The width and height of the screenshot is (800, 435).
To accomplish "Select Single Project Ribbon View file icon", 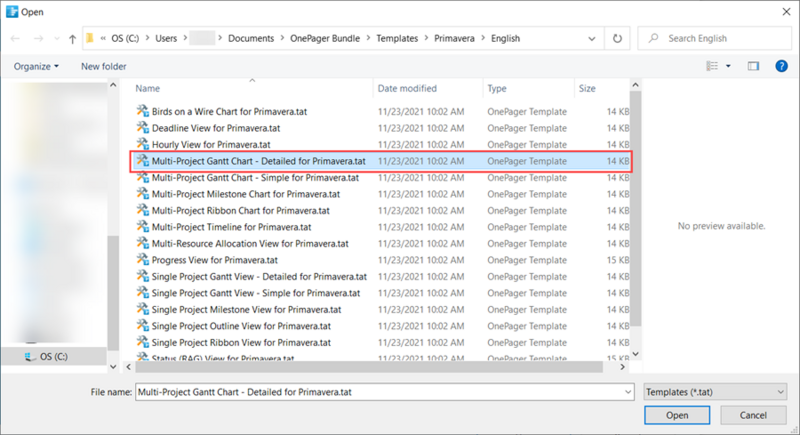I will point(143,342).
